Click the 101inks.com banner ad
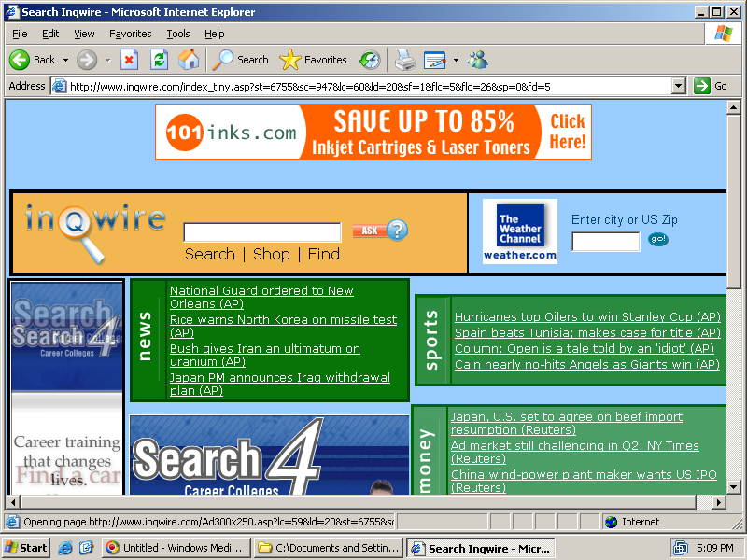 coord(373,132)
